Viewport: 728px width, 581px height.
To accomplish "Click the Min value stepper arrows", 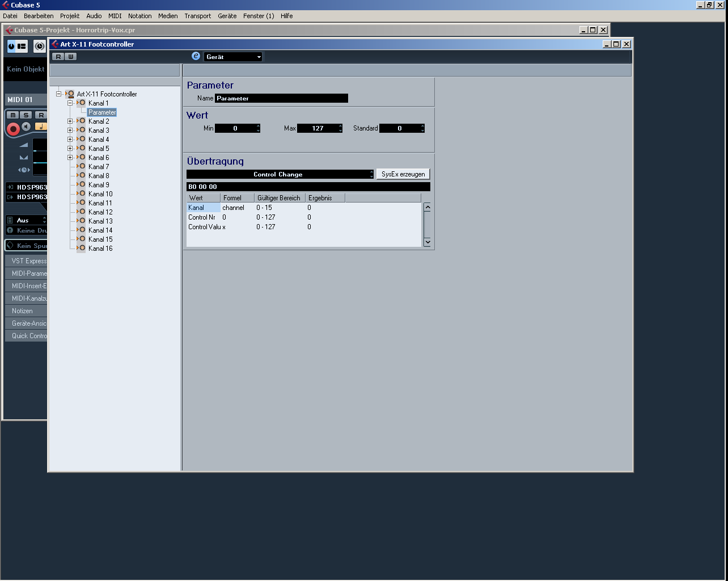I will pyautogui.click(x=258, y=128).
